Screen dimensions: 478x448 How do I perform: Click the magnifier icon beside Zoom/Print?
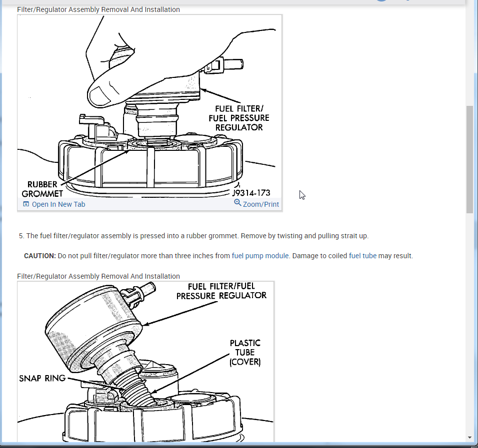237,203
